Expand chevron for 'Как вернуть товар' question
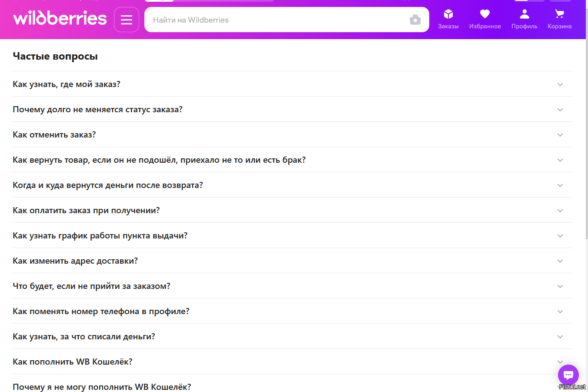 pyautogui.click(x=560, y=160)
